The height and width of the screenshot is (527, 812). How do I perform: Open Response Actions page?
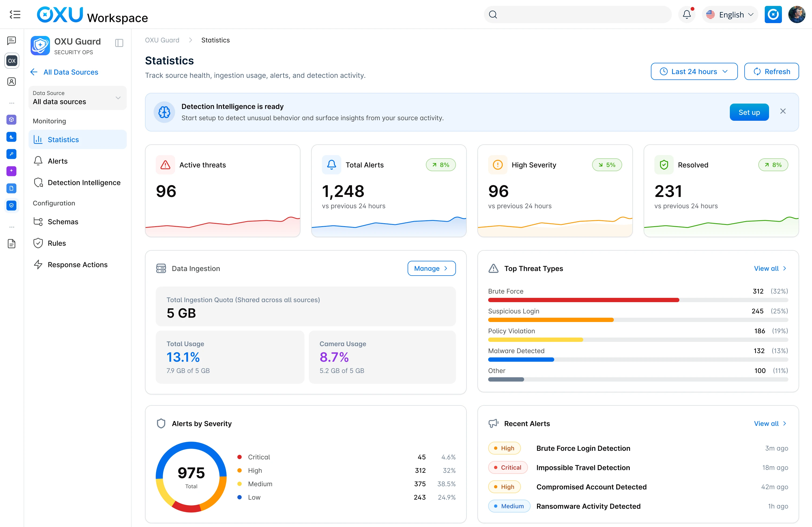(x=77, y=265)
